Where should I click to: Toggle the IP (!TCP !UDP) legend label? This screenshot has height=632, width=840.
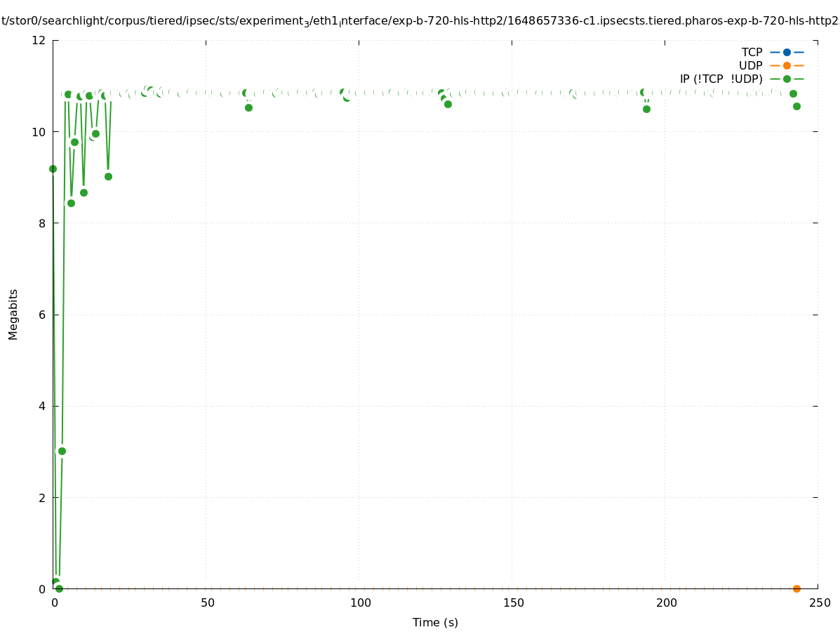(x=721, y=79)
